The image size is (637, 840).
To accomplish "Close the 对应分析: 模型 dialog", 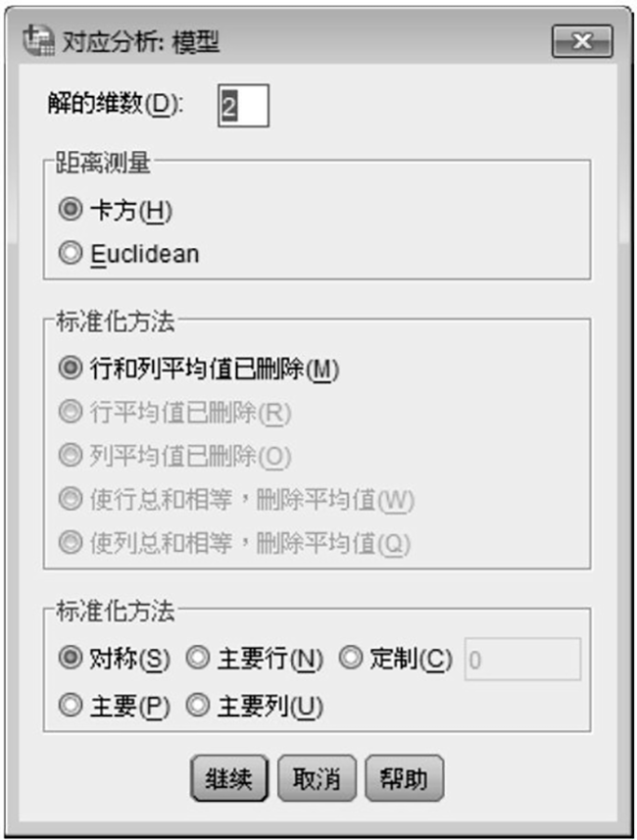I will click(582, 41).
